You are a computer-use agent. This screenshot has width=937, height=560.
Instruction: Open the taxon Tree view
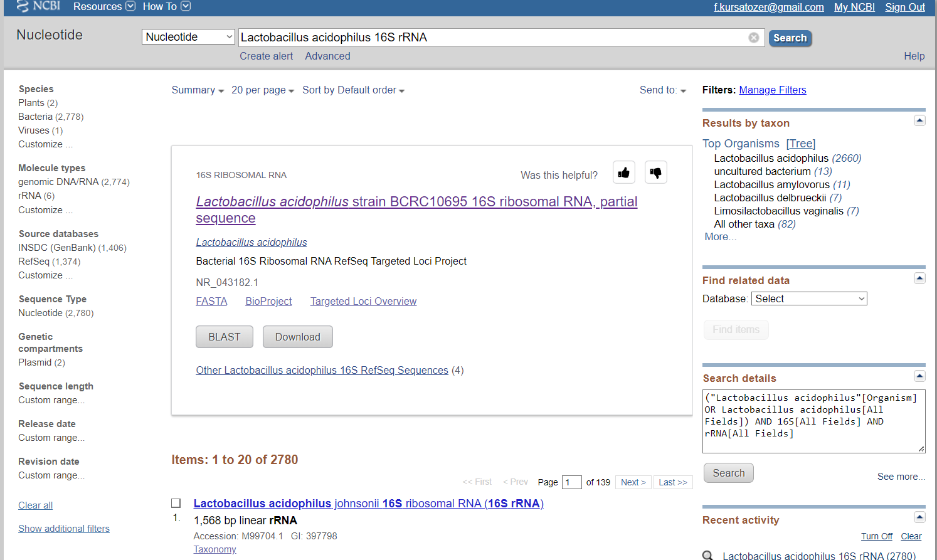801,144
